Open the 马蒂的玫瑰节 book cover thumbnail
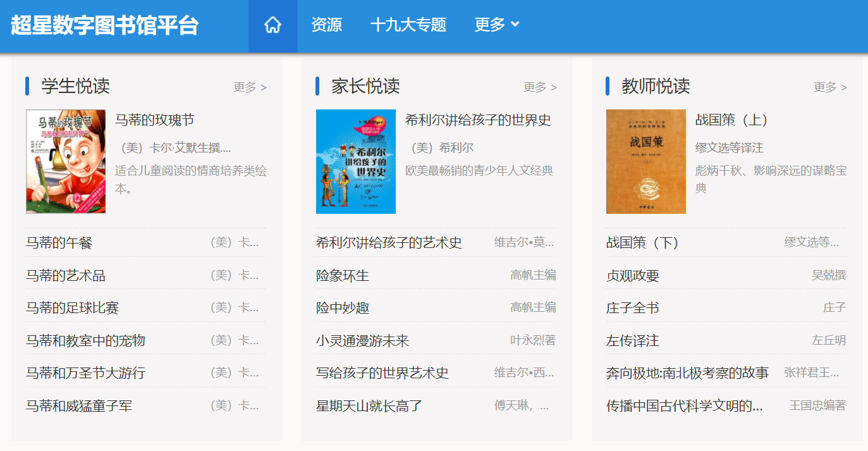The width and height of the screenshot is (868, 451). click(66, 161)
